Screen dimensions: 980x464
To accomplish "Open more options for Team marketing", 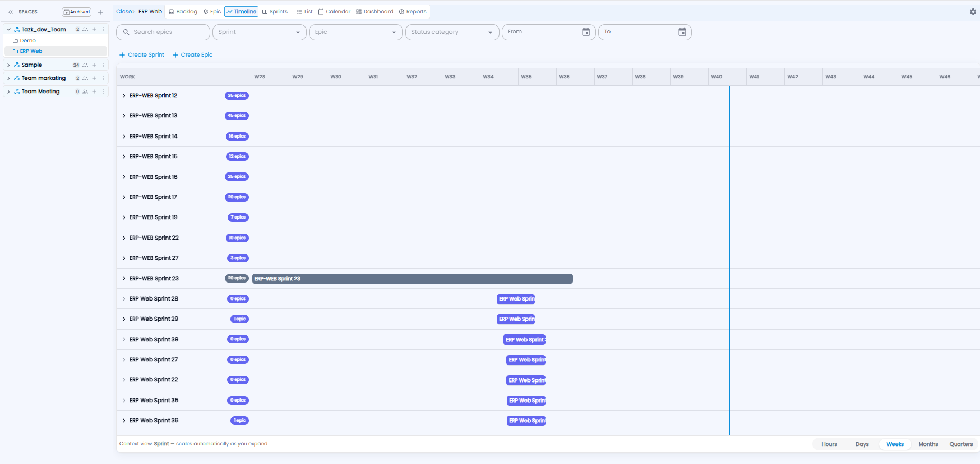I will pos(103,78).
